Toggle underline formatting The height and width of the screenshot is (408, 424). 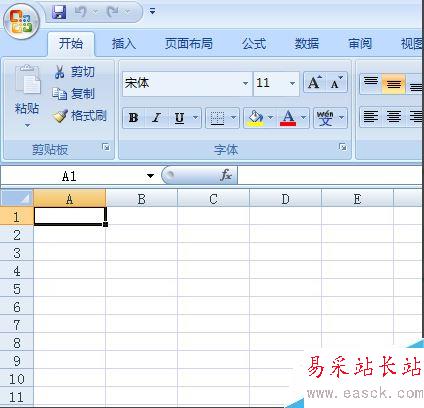click(x=179, y=118)
